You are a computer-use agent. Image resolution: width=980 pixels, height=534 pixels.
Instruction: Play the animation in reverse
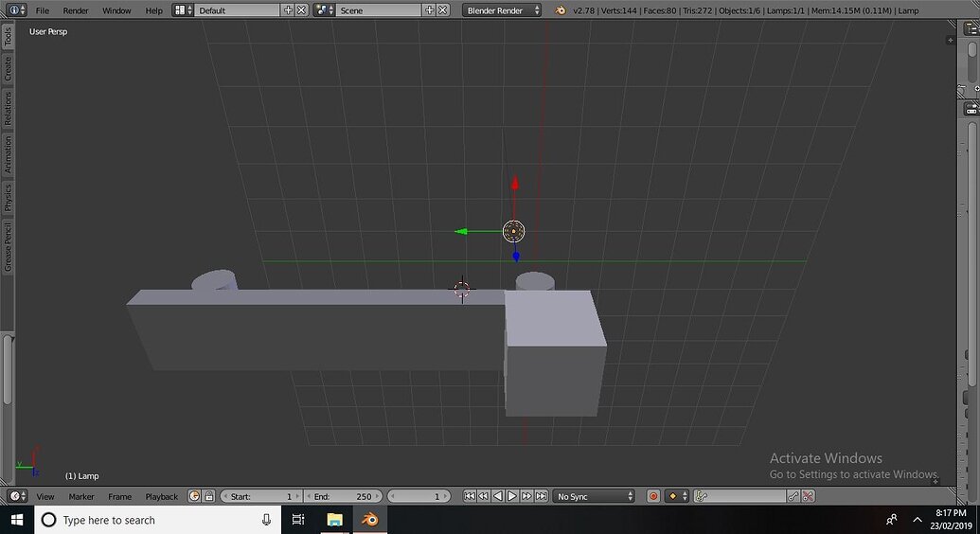point(498,496)
